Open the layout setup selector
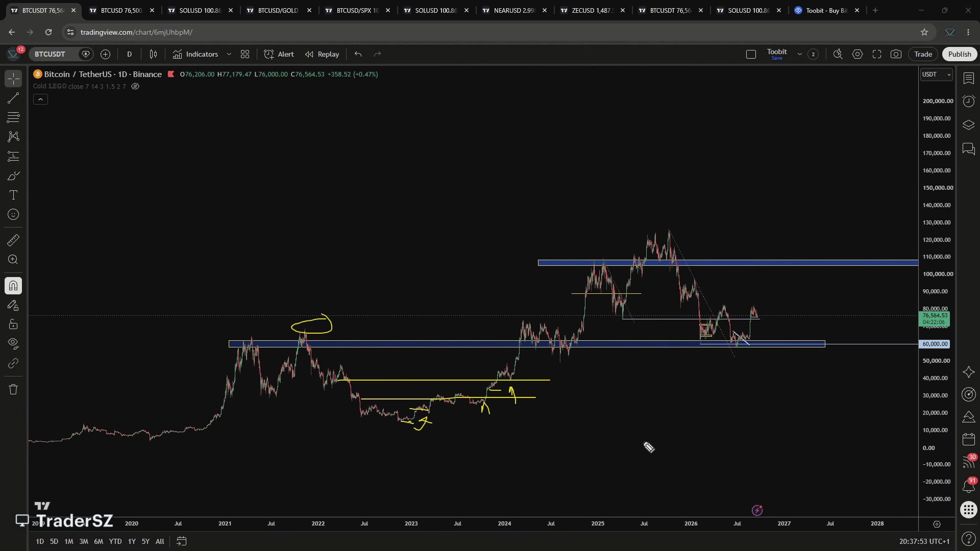980x551 pixels. (x=751, y=54)
